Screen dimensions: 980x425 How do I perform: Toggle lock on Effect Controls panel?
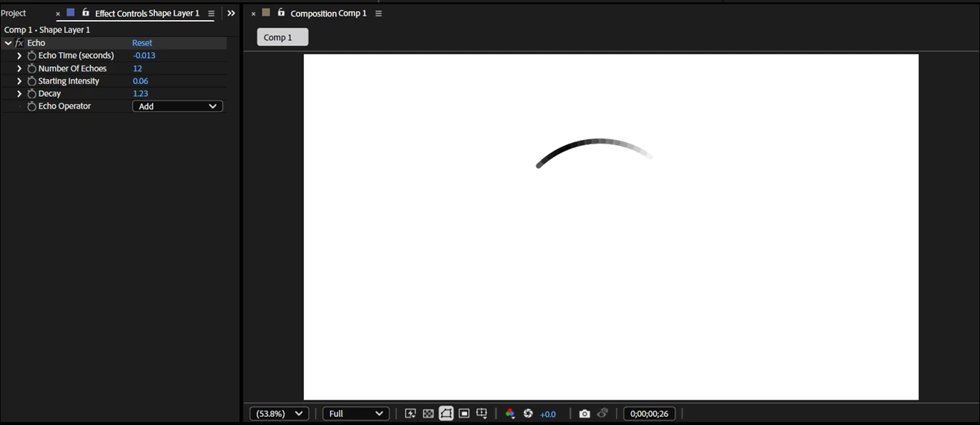(x=86, y=13)
